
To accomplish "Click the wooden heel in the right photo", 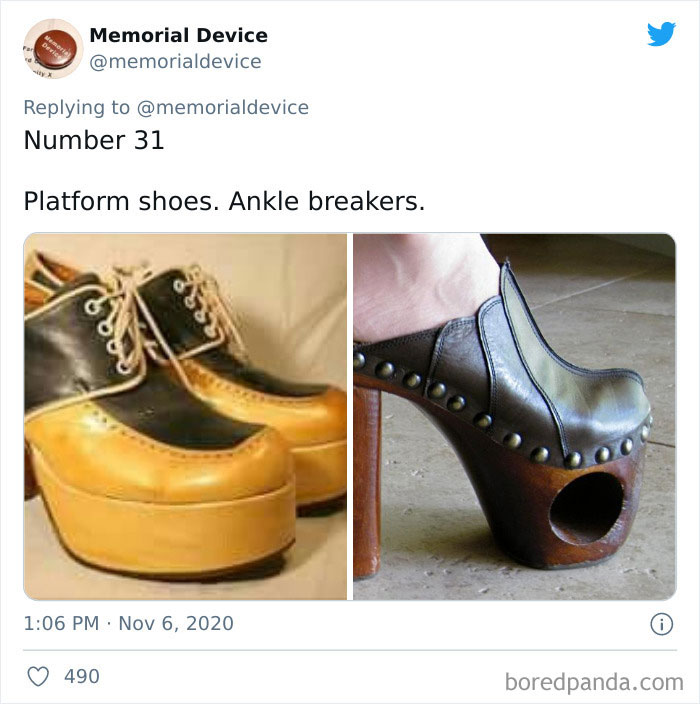I will [367, 480].
